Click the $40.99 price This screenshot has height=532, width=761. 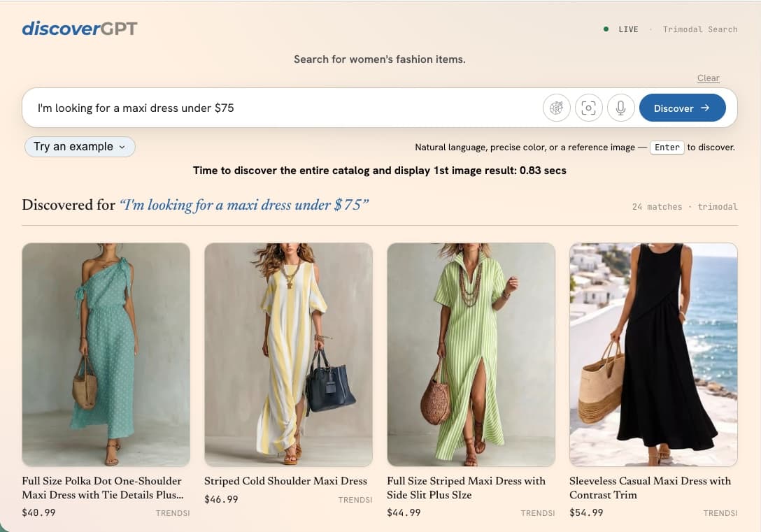39,512
